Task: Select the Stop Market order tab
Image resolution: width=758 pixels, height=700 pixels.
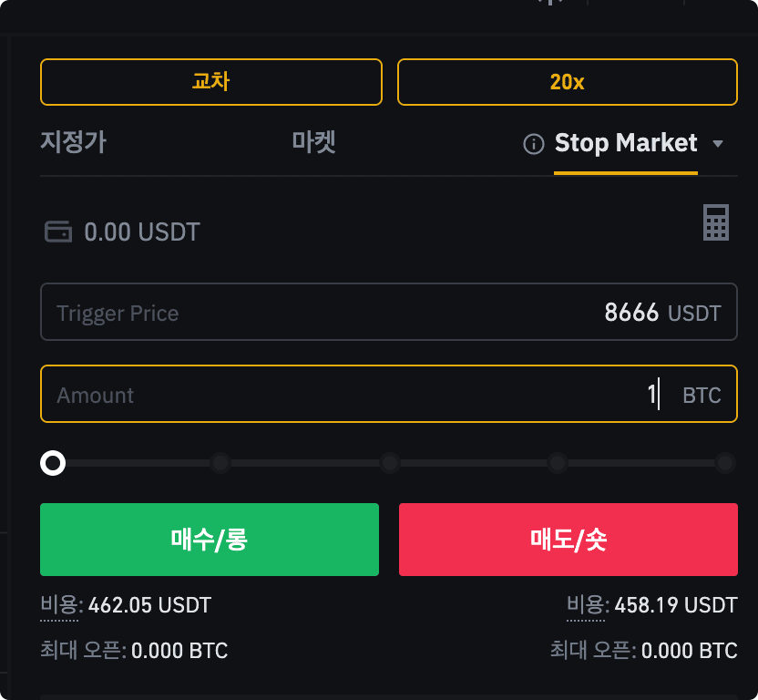Action: click(626, 143)
